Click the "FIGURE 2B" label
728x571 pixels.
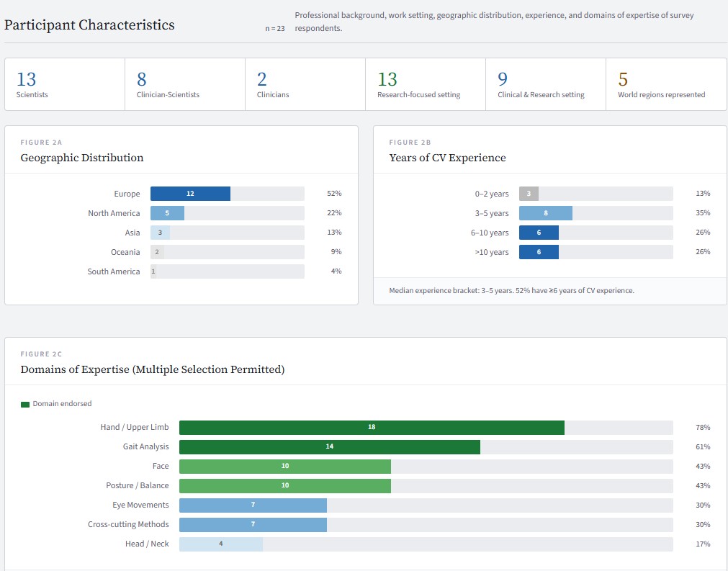click(x=410, y=143)
